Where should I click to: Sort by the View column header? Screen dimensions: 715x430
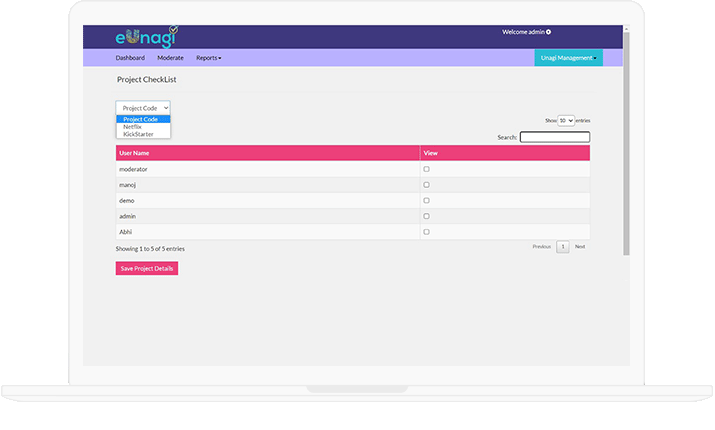tap(505, 153)
